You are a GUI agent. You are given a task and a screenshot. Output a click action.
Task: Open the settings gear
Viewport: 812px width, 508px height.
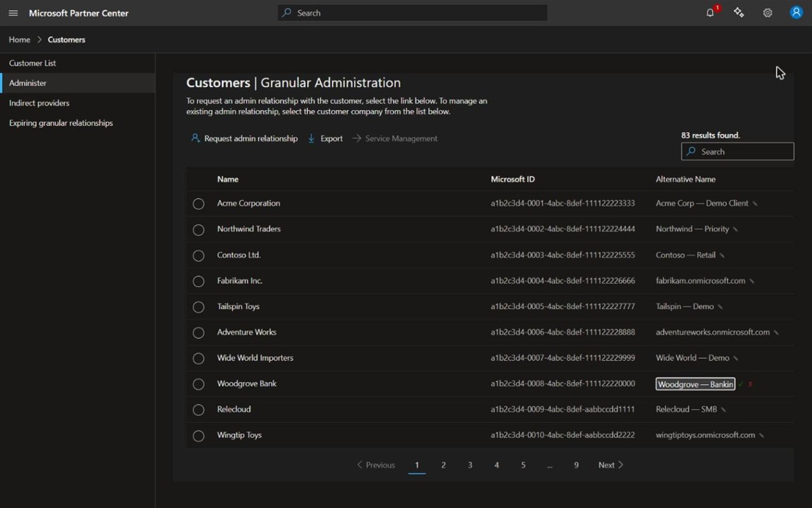tap(768, 13)
